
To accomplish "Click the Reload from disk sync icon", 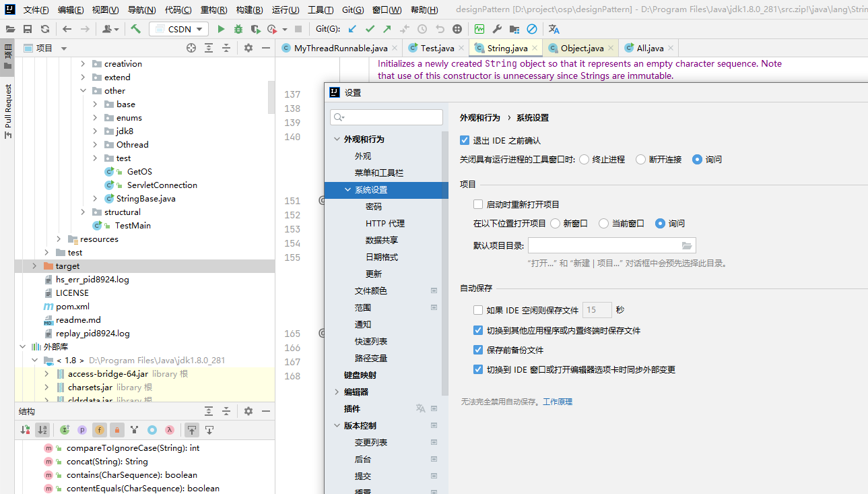I will 44,29.
